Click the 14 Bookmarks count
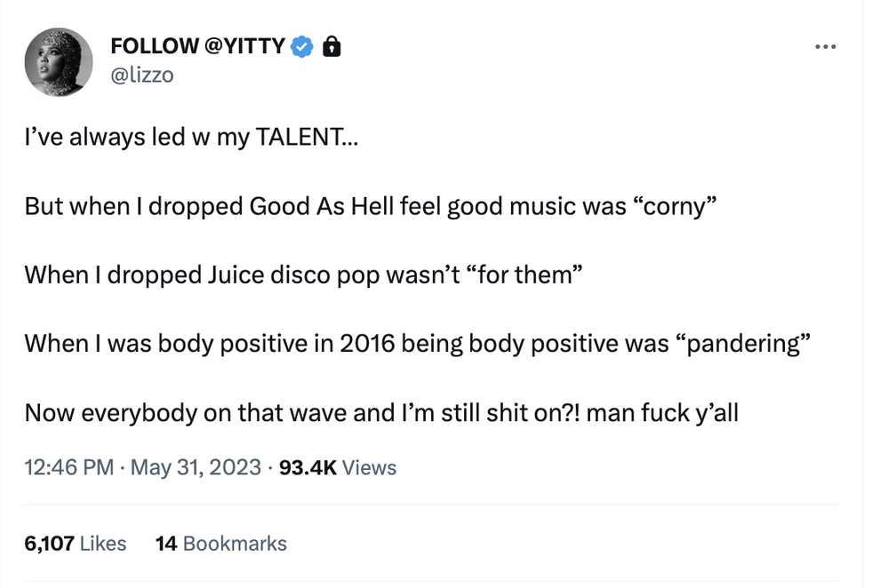This screenshot has width=880, height=588. coord(222,544)
